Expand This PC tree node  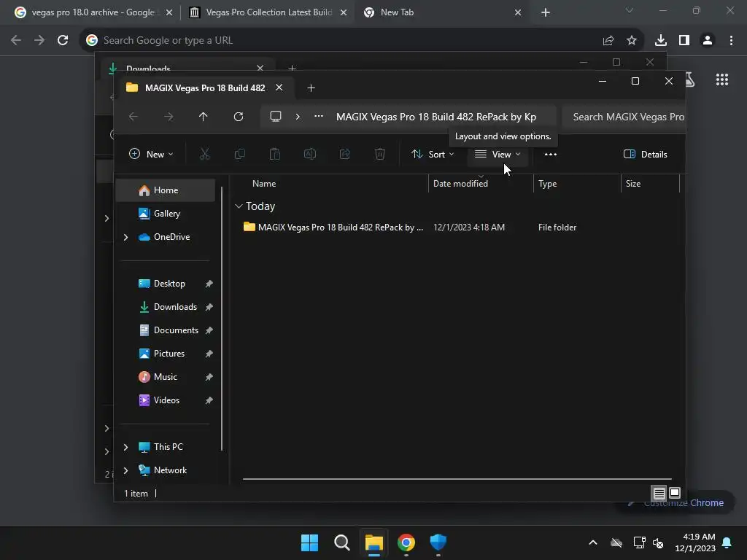pyautogui.click(x=125, y=447)
